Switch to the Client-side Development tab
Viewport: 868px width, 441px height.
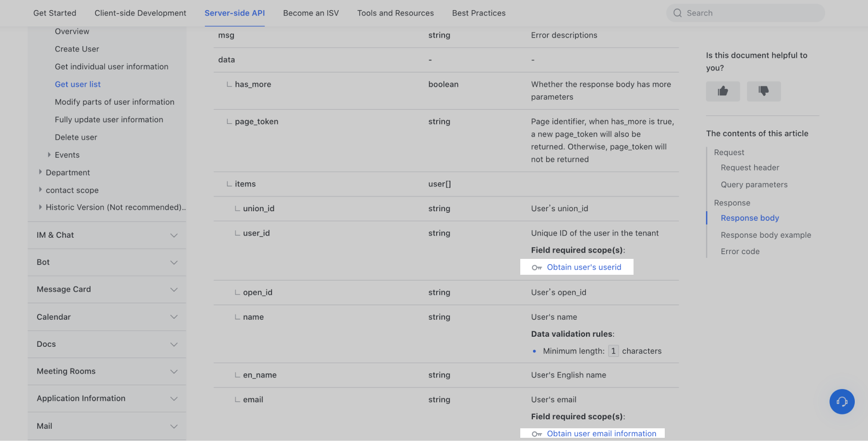coord(140,13)
